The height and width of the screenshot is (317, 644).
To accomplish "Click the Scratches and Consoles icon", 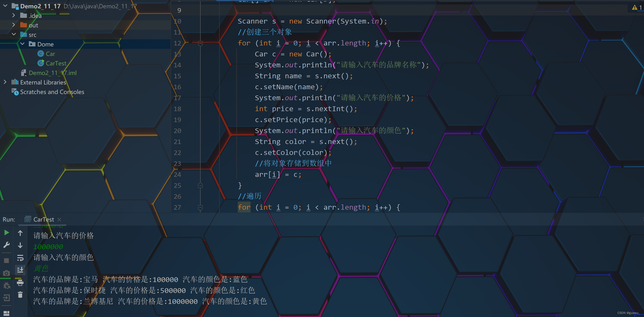I will 15,92.
